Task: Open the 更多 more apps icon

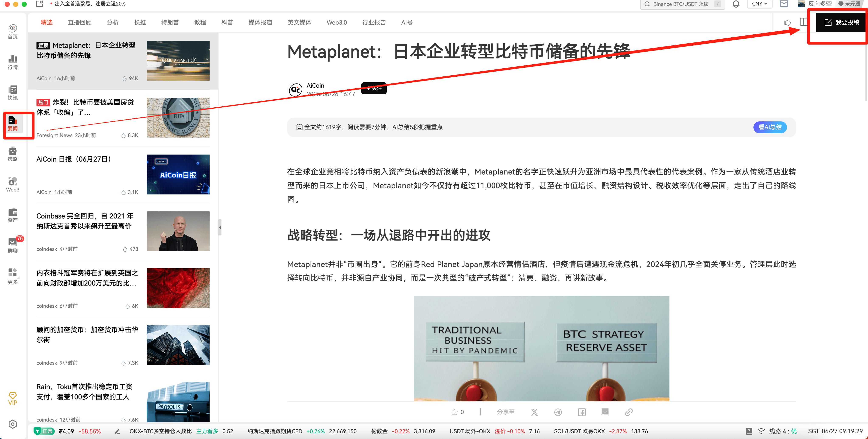Action: (13, 276)
